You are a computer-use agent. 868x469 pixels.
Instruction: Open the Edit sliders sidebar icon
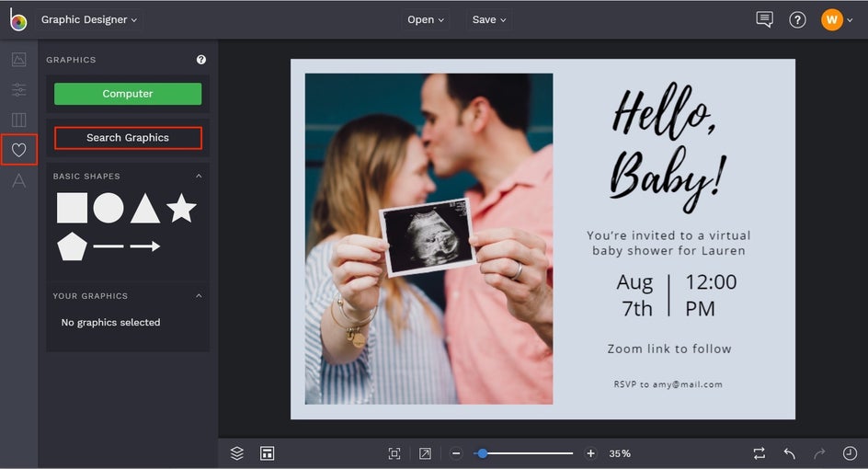(18, 90)
